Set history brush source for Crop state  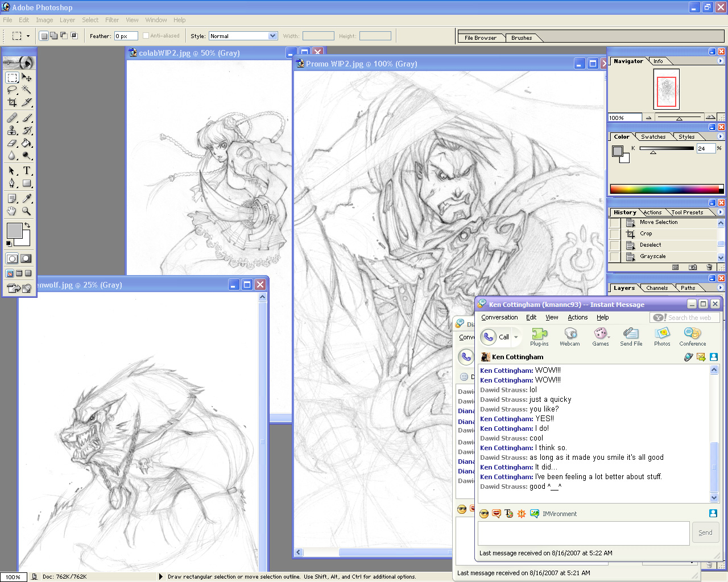[614, 234]
